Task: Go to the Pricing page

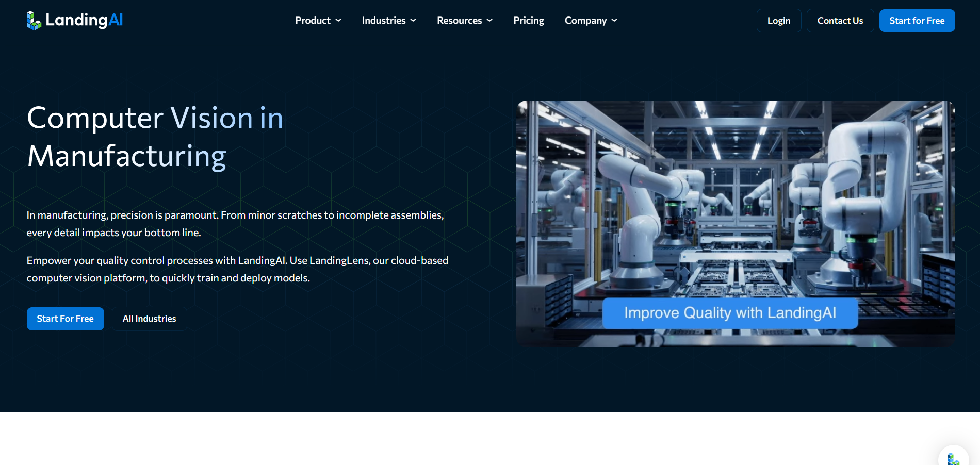Action: pyautogui.click(x=529, y=21)
